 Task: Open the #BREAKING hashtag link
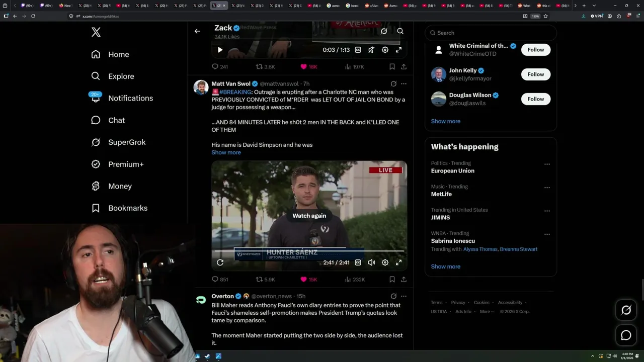click(x=235, y=92)
